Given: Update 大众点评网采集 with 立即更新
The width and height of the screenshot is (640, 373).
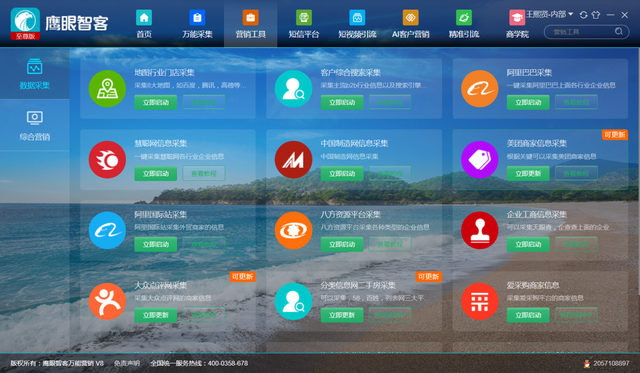Looking at the screenshot, I should tap(156, 315).
